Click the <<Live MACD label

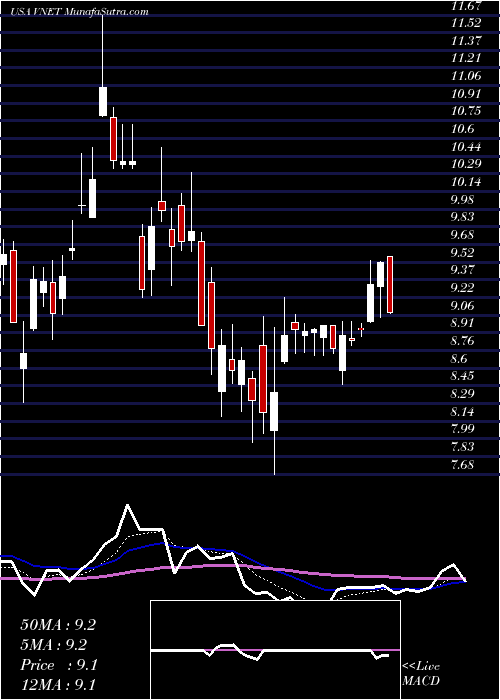[x=421, y=674]
